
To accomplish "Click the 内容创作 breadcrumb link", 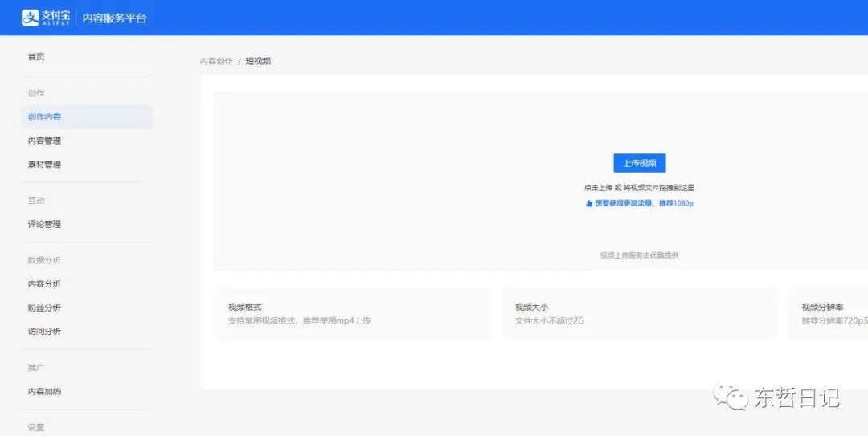I will [216, 61].
